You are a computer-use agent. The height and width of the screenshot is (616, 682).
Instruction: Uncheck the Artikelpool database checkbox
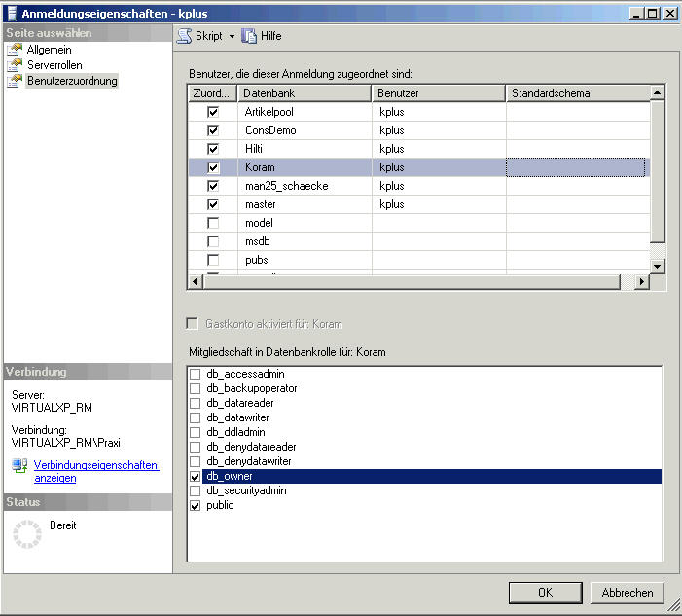(x=213, y=112)
